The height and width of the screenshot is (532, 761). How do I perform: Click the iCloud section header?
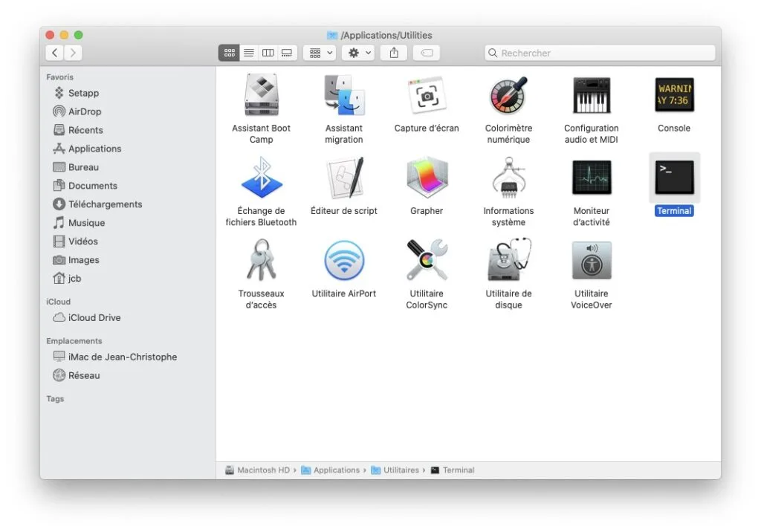tap(58, 302)
